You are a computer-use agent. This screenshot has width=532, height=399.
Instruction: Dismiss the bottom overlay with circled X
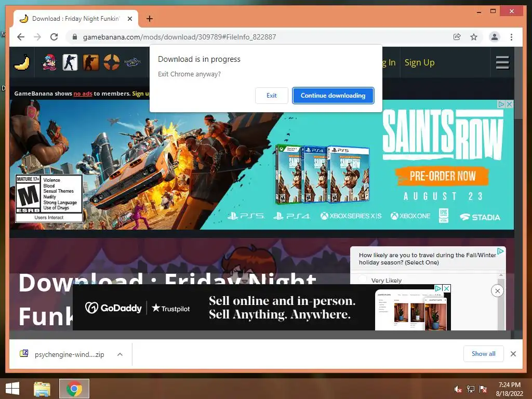coord(497,291)
